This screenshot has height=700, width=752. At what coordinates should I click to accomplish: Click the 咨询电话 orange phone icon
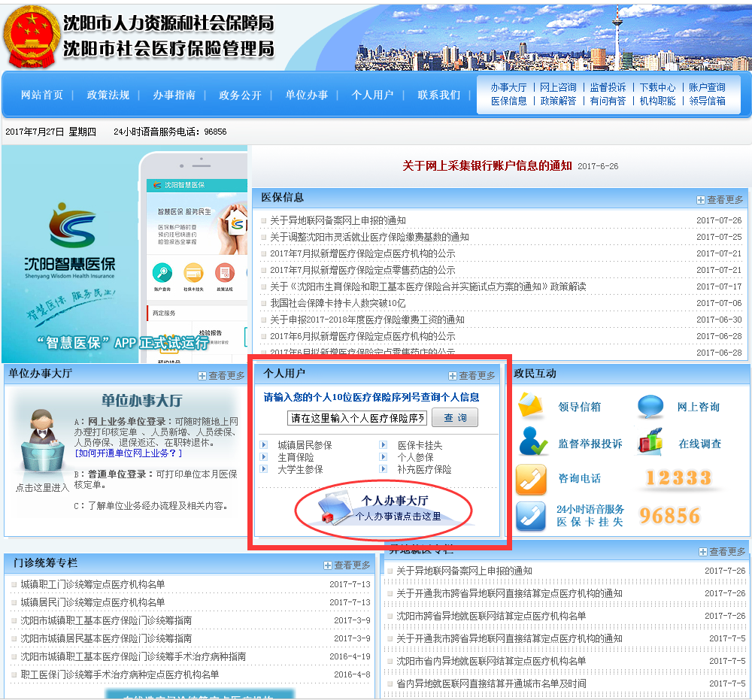point(531,479)
